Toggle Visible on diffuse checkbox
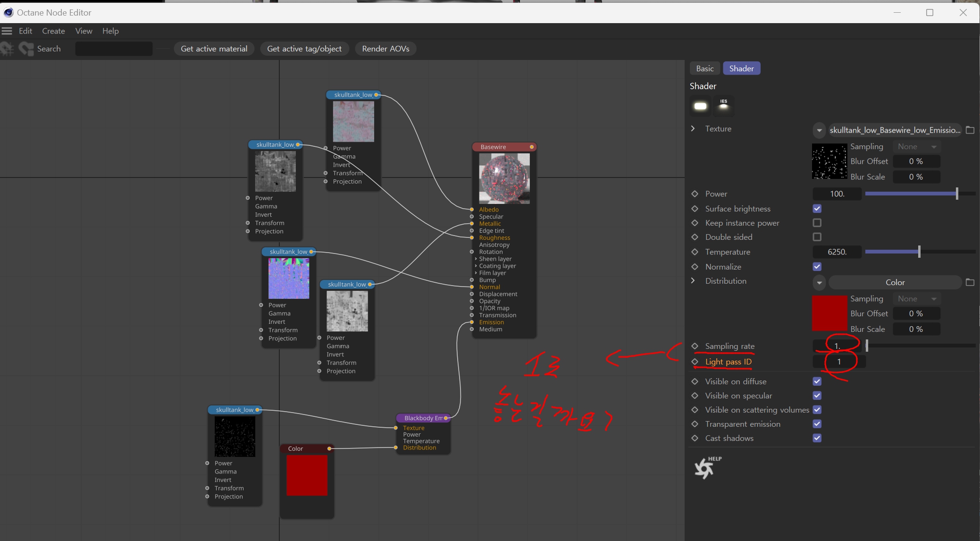The height and width of the screenshot is (541, 980). [x=817, y=381]
